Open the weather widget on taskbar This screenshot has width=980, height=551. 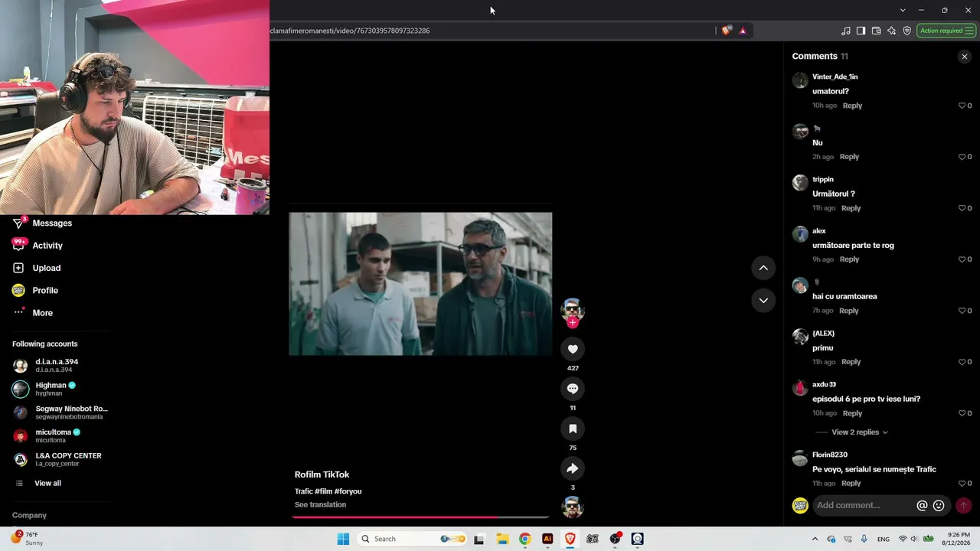28,539
